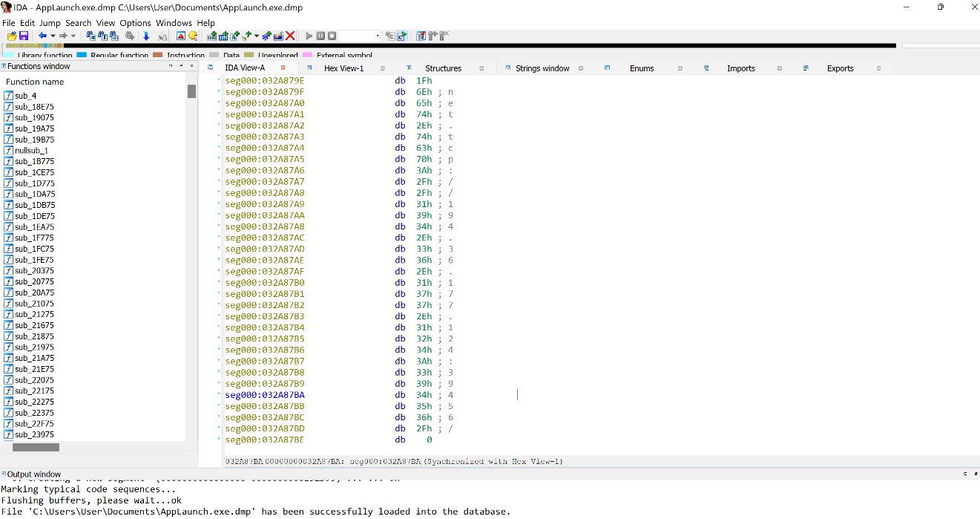Open the back-arrow history dropdown

(53, 36)
